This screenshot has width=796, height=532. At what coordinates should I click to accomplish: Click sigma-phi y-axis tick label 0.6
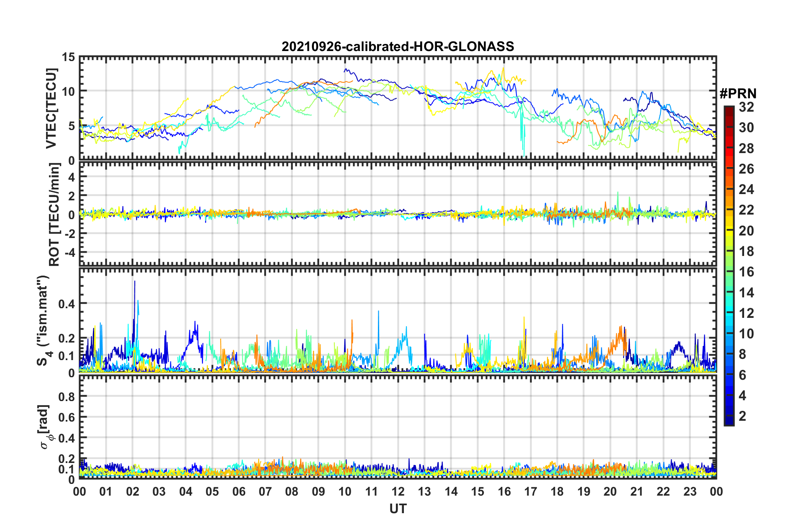coord(67,417)
